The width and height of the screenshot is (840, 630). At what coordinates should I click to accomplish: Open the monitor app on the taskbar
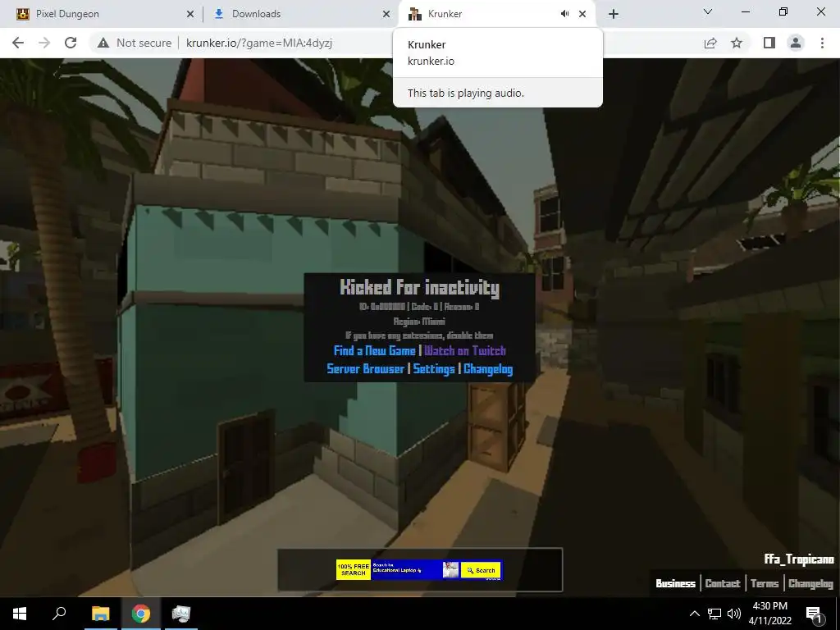pyautogui.click(x=181, y=614)
